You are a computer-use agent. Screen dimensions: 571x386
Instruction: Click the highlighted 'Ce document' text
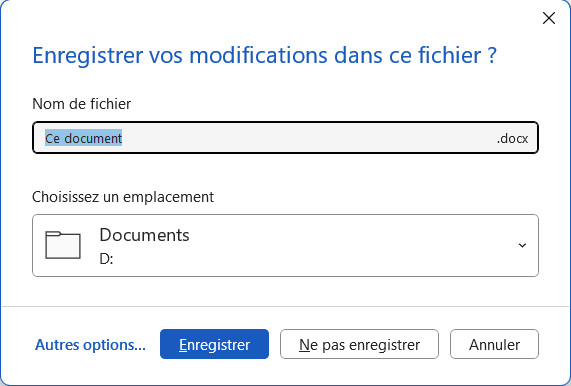point(83,138)
